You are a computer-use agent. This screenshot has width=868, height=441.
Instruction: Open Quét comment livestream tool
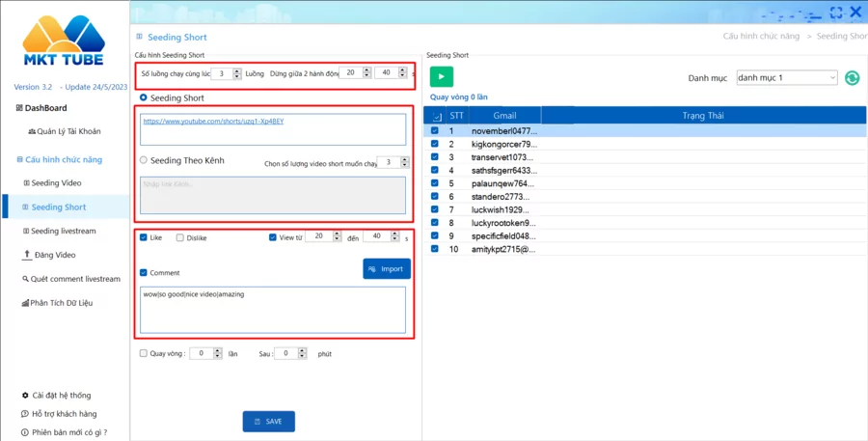(71, 279)
